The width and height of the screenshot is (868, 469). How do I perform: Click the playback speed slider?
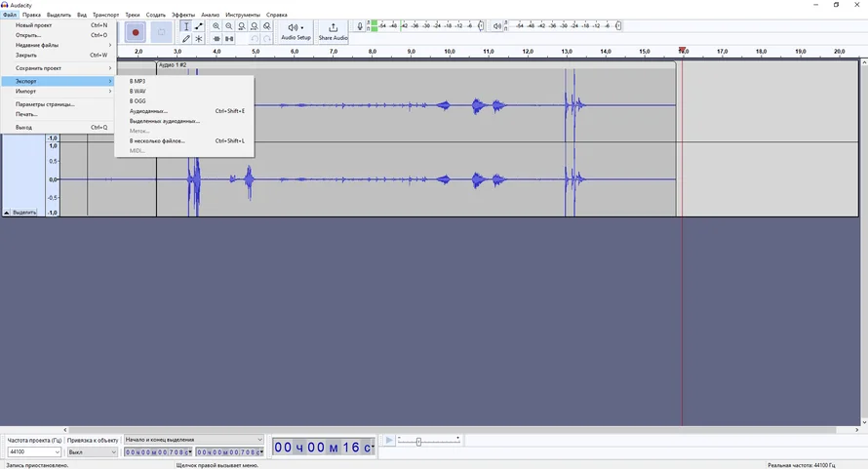pyautogui.click(x=419, y=442)
